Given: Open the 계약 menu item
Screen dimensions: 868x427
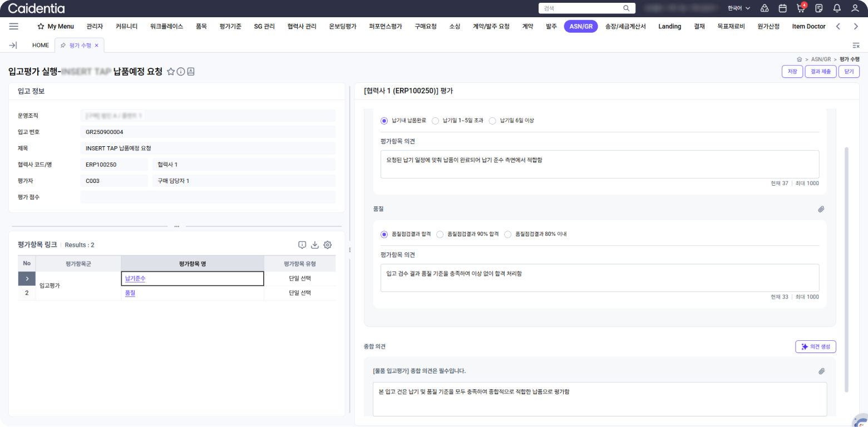Looking at the screenshot, I should [x=527, y=26].
